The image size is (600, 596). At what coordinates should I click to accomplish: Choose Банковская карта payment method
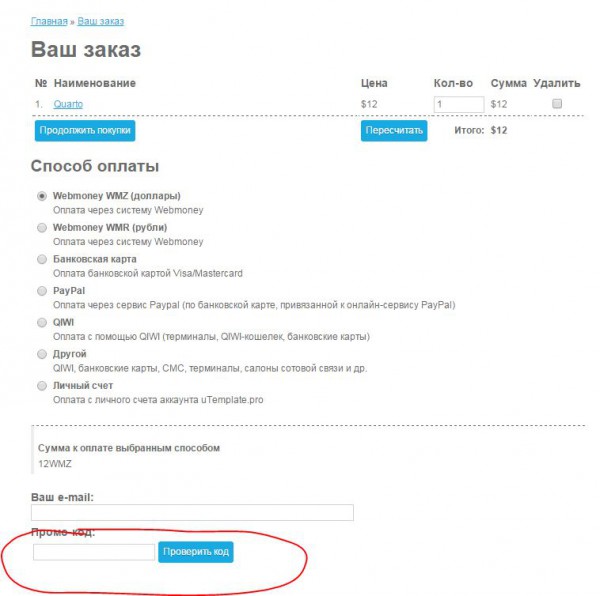[42, 259]
